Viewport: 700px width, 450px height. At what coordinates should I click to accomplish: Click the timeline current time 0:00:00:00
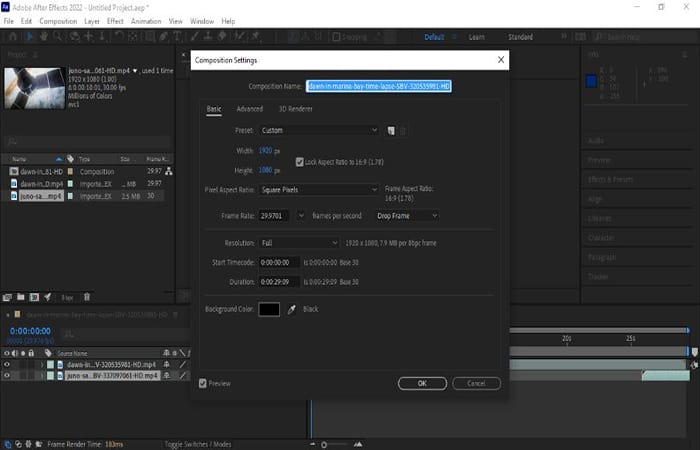30,331
